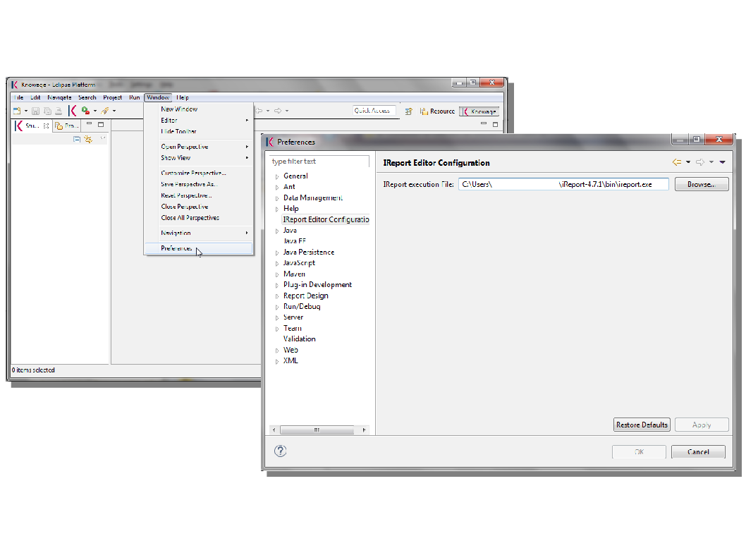This screenshot has width=746, height=560.
Task: Open the Project menu
Action: click(x=112, y=97)
